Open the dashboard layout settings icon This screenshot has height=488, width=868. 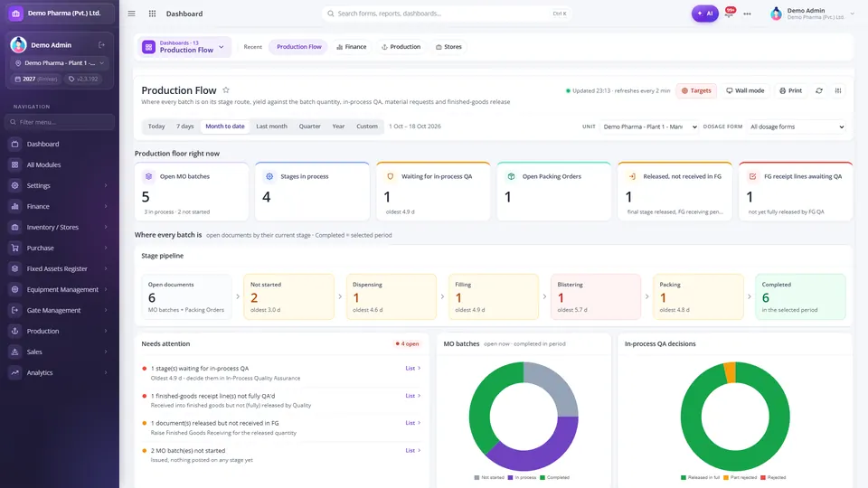838,90
